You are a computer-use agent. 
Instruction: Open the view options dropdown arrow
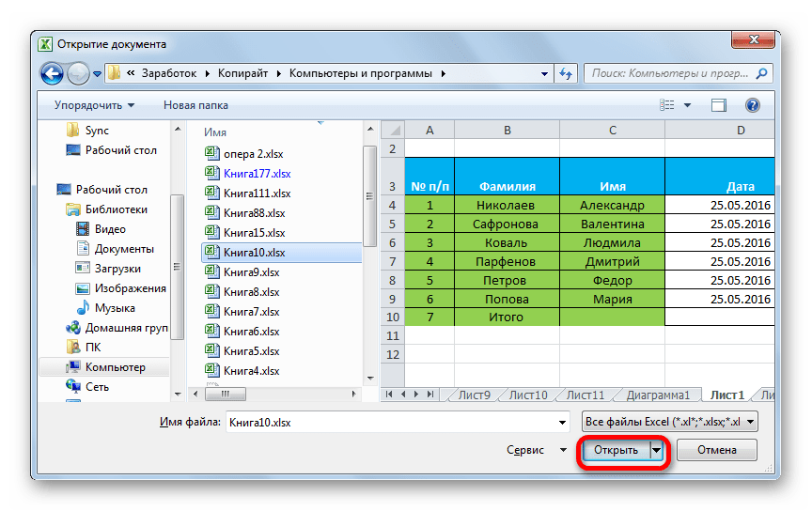point(687,105)
